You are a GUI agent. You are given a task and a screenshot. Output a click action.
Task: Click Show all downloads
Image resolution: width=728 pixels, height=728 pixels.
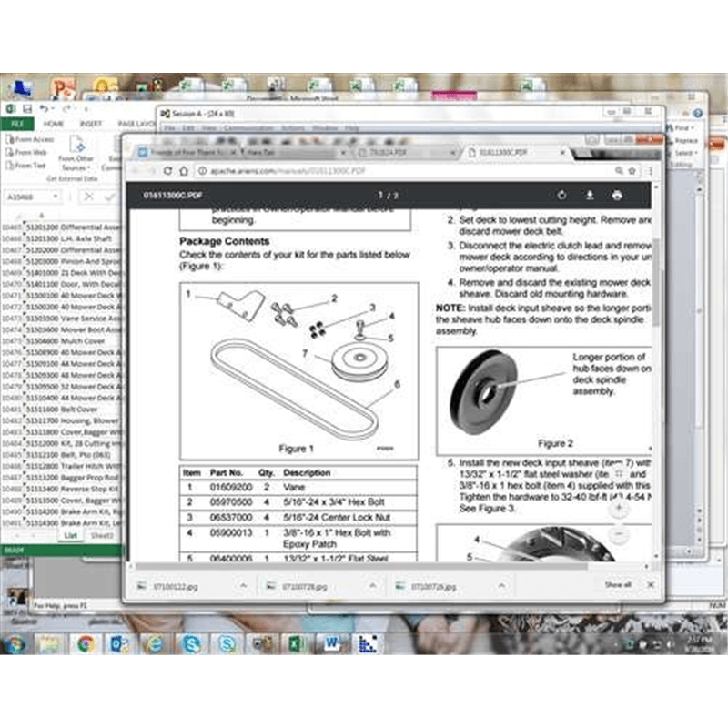(618, 584)
